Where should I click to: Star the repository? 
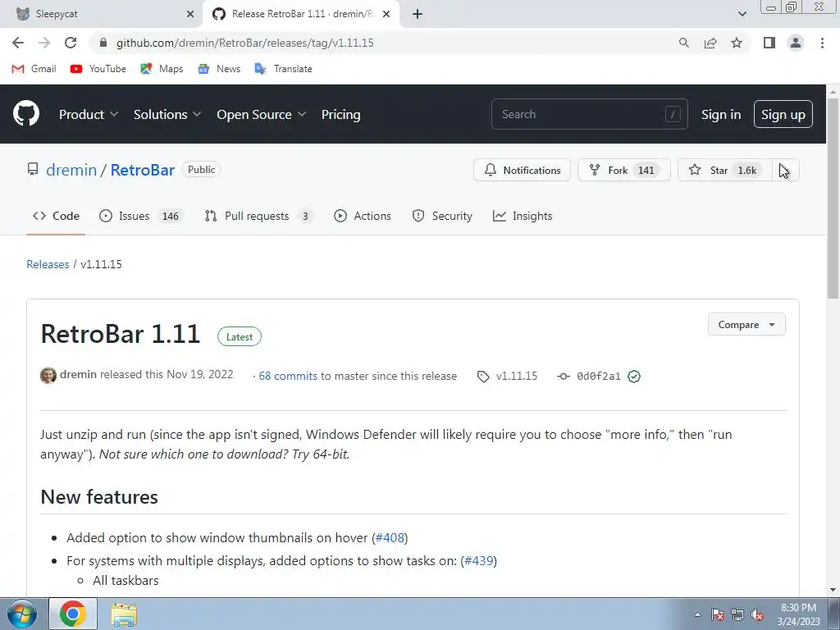click(x=725, y=170)
